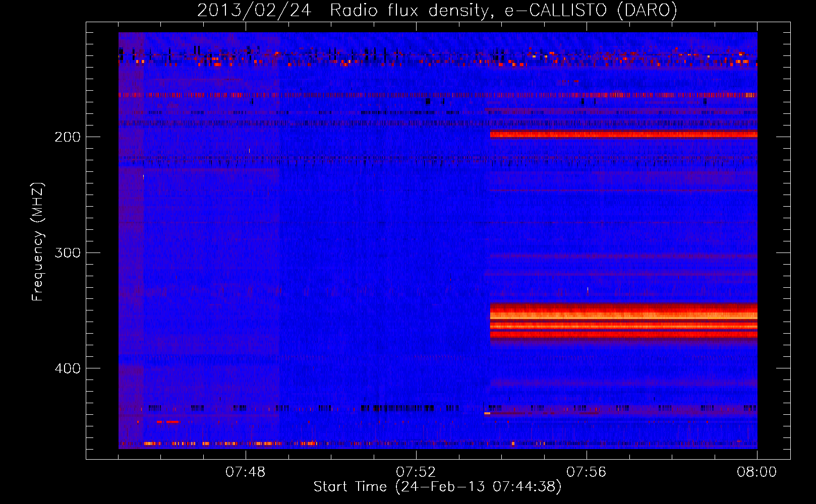Click the 300 frequency tick label
Screen dimensions: 816x504
[x=68, y=253]
